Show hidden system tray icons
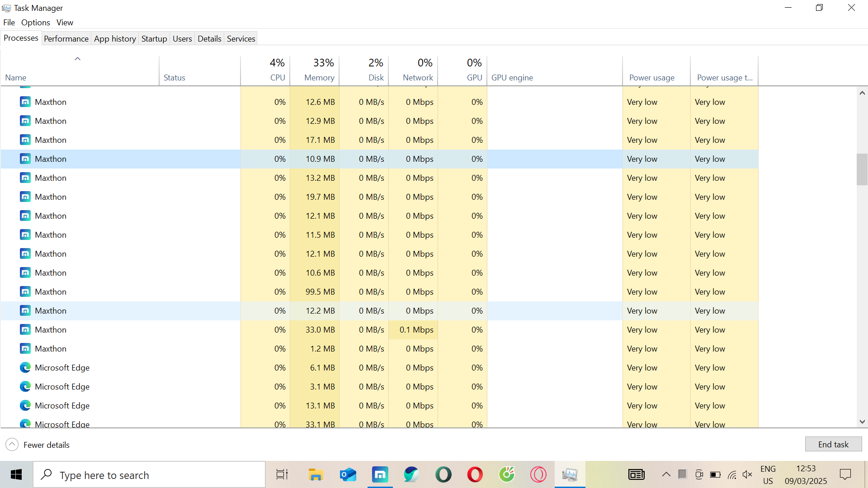The height and width of the screenshot is (488, 868). point(666,475)
